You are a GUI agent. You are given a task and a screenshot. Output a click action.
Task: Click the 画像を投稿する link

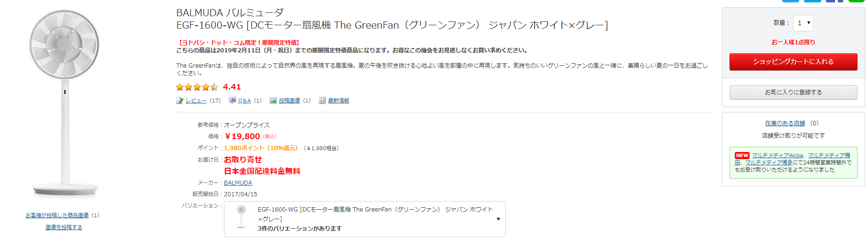(64, 227)
